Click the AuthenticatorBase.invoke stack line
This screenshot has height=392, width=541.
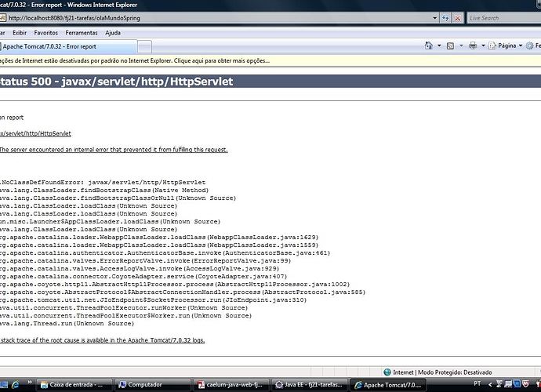point(165,253)
